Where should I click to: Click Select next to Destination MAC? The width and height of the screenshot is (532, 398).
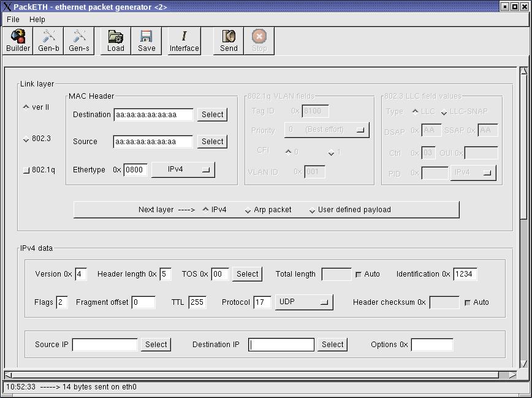(212, 115)
